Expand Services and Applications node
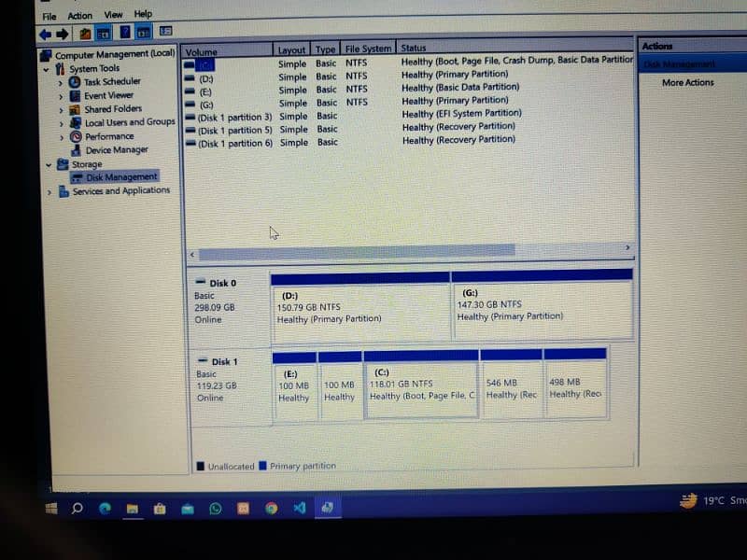The height and width of the screenshot is (560, 747). (49, 193)
